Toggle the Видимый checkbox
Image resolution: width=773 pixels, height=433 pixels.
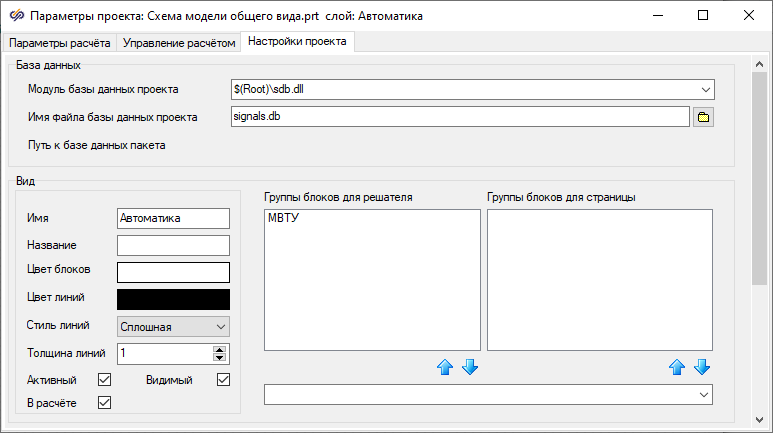click(223, 380)
